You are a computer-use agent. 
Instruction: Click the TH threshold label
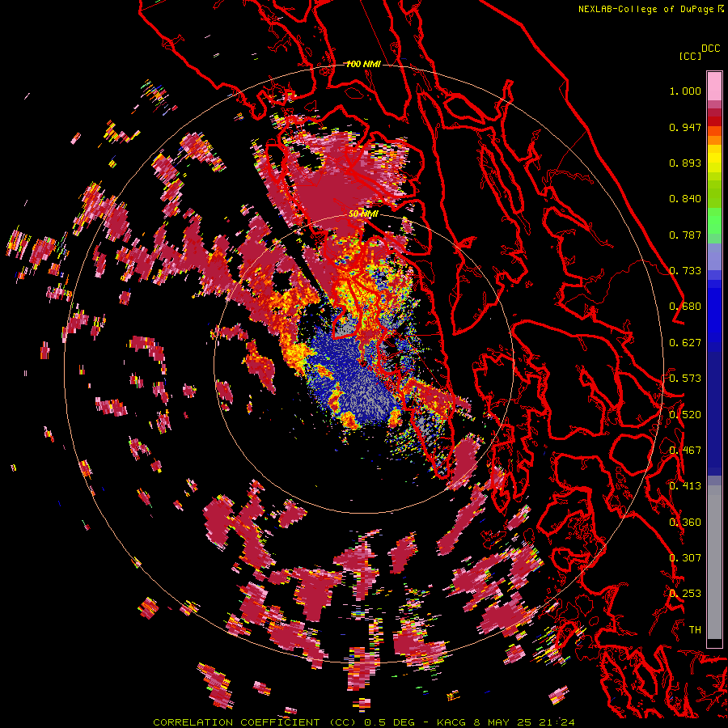click(695, 630)
